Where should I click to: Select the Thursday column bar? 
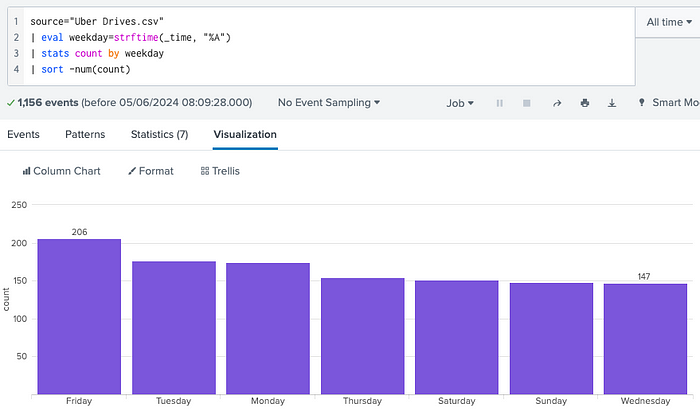tap(362, 336)
